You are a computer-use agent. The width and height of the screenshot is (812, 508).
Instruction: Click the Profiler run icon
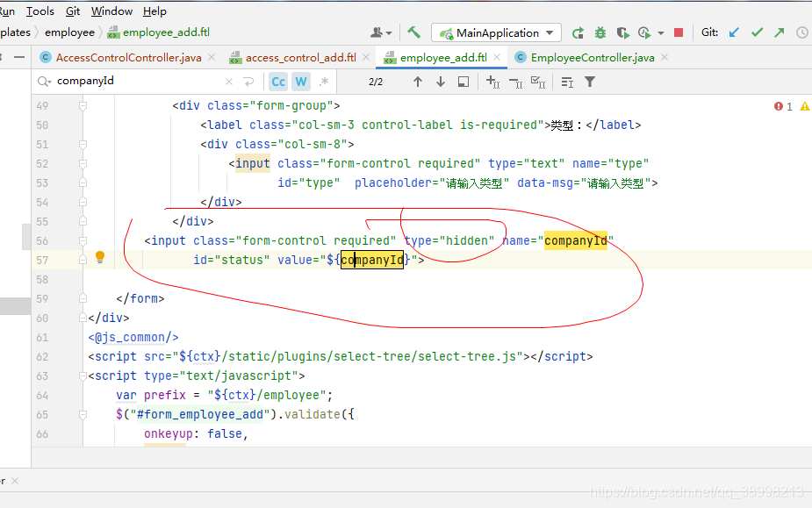[644, 33]
